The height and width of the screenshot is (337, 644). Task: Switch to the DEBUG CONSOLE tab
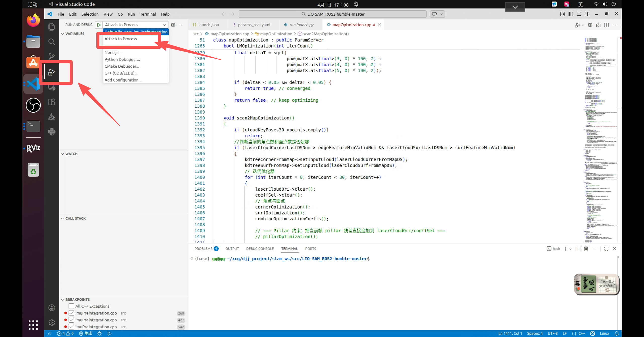click(260, 249)
